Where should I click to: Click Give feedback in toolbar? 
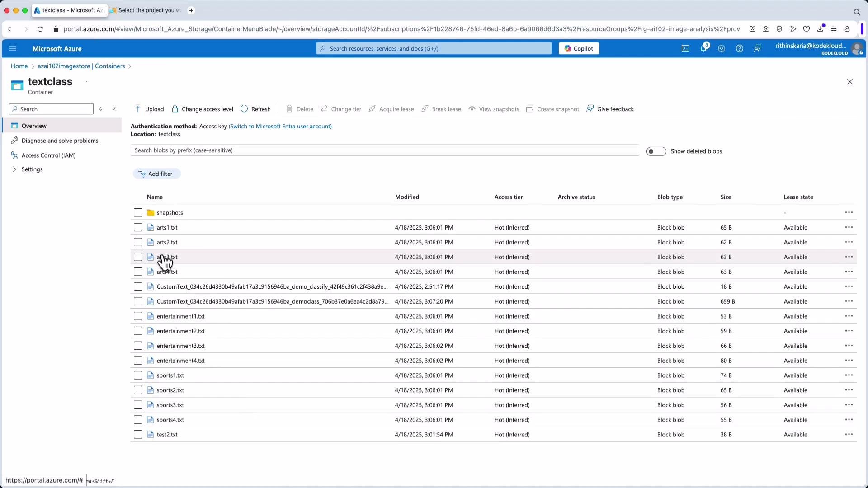click(x=610, y=109)
